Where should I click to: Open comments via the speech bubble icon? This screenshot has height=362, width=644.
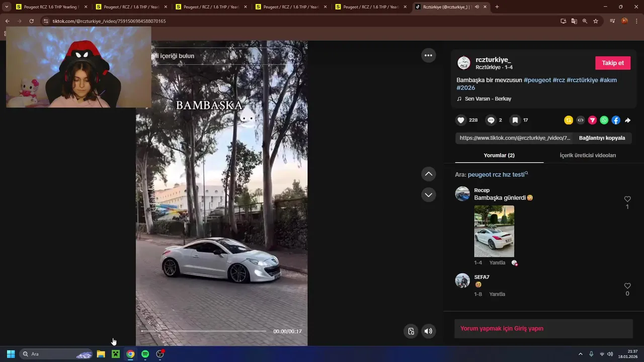(491, 120)
